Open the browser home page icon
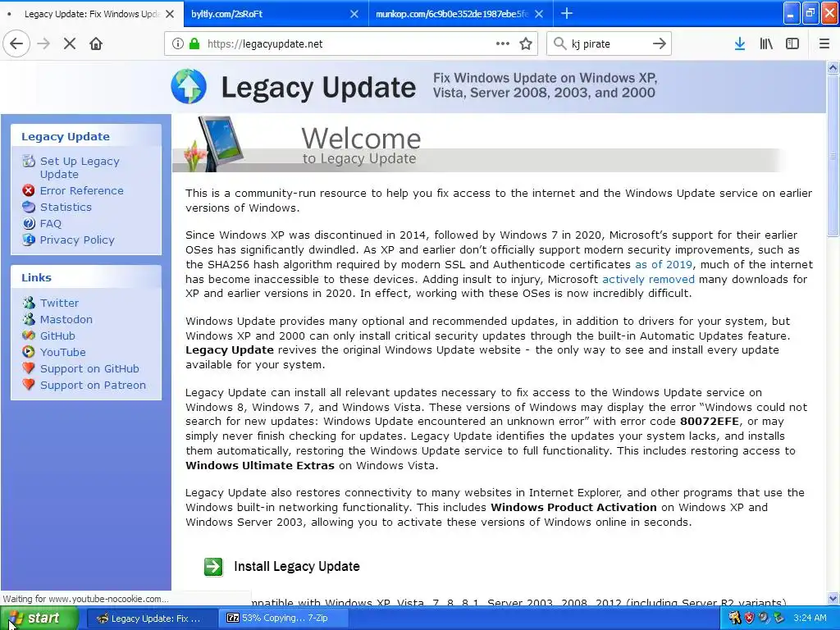This screenshot has height=630, width=840. (x=96, y=44)
